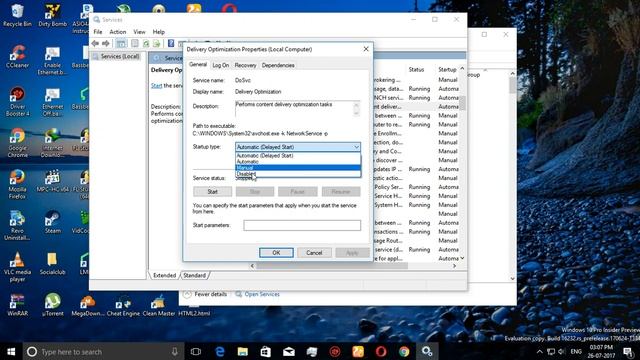This screenshot has width=640, height=360.
Task: Click the blue Help toolbar icon
Action: click(171, 43)
